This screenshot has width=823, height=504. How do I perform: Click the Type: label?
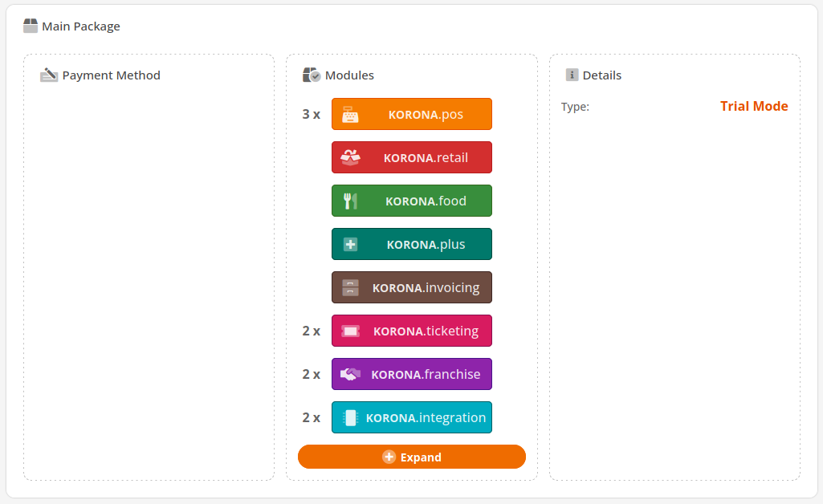[575, 107]
